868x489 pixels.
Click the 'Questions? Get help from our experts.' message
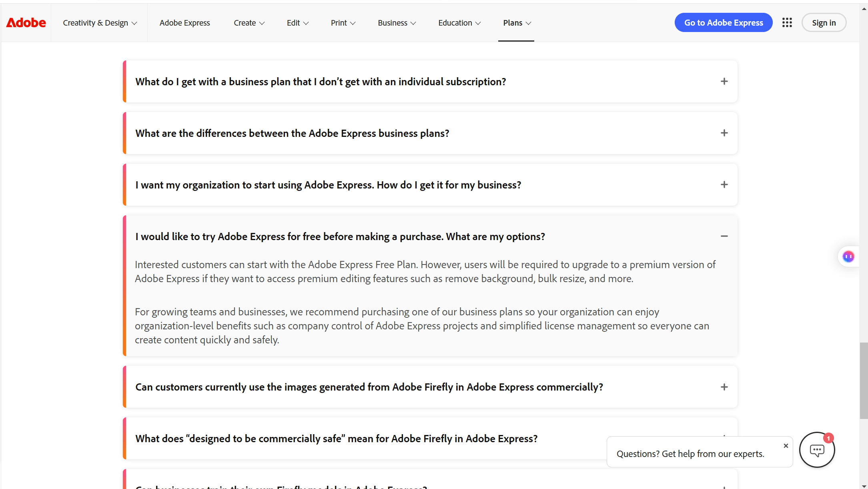(x=690, y=454)
